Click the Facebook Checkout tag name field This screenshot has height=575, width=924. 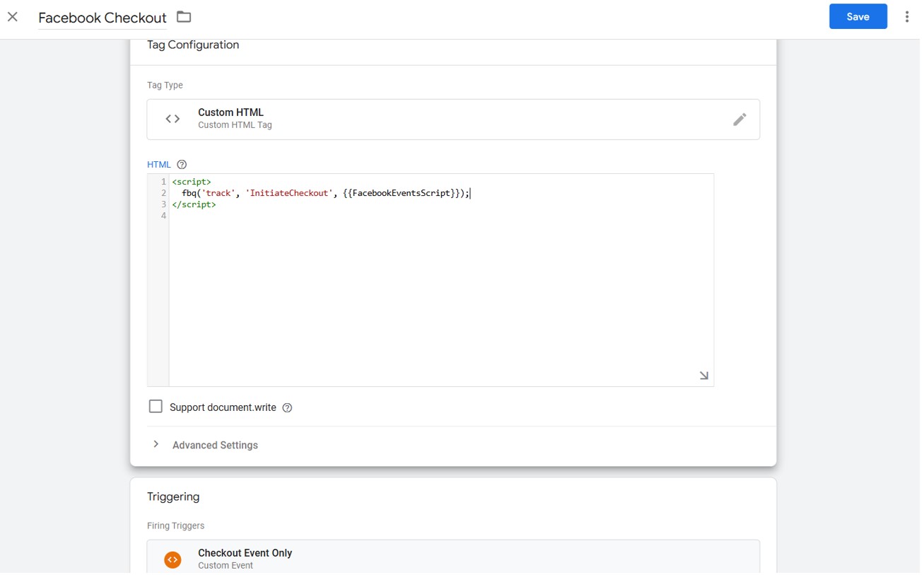(x=103, y=18)
